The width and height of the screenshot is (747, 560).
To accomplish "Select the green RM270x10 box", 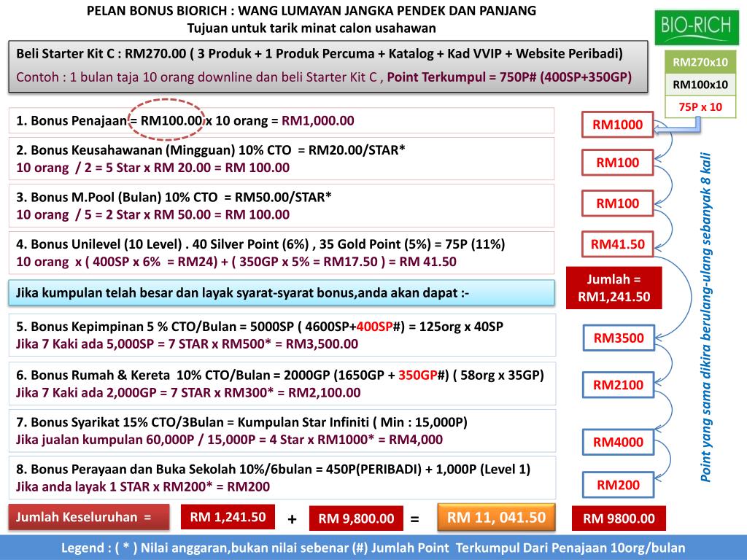I will pyautogui.click(x=700, y=62).
